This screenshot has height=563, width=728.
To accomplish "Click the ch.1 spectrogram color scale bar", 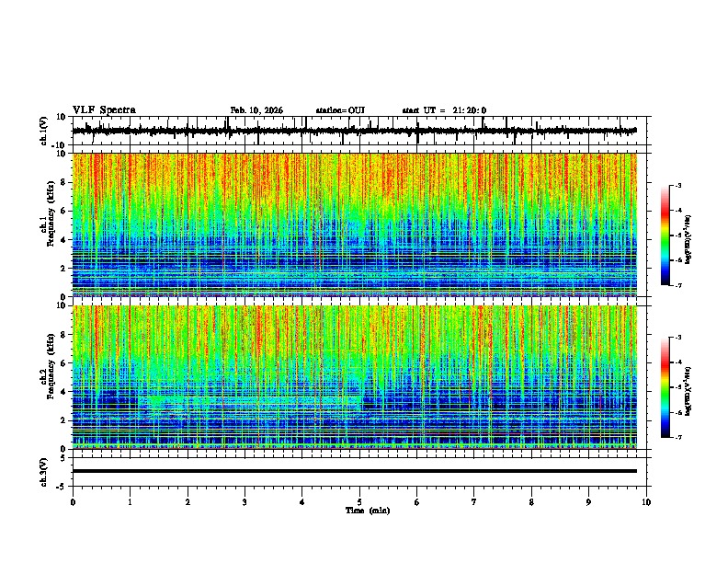I will click(x=665, y=236).
